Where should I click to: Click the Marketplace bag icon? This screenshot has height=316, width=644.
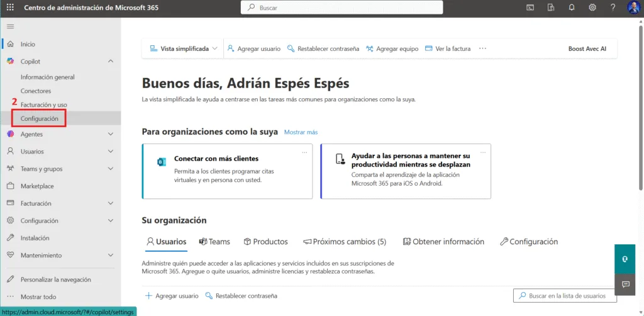pyautogui.click(x=11, y=186)
